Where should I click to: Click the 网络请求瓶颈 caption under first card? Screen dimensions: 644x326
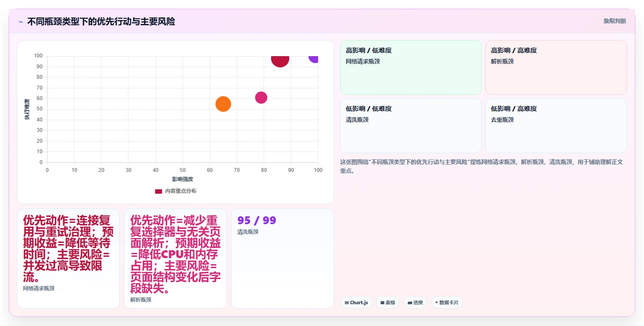tap(39, 289)
